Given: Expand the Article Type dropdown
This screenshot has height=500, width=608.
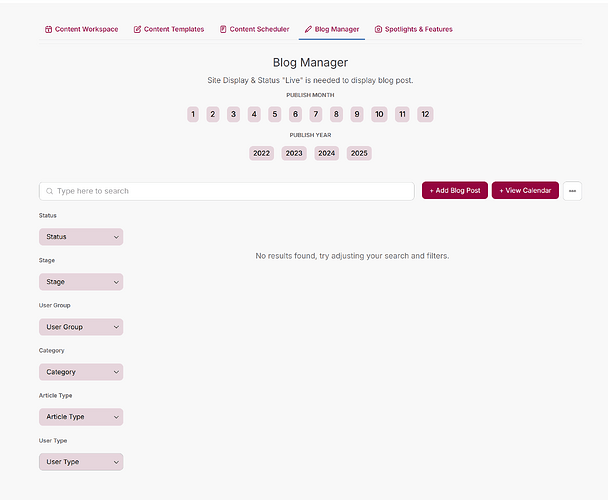Looking at the screenshot, I should click(x=81, y=417).
